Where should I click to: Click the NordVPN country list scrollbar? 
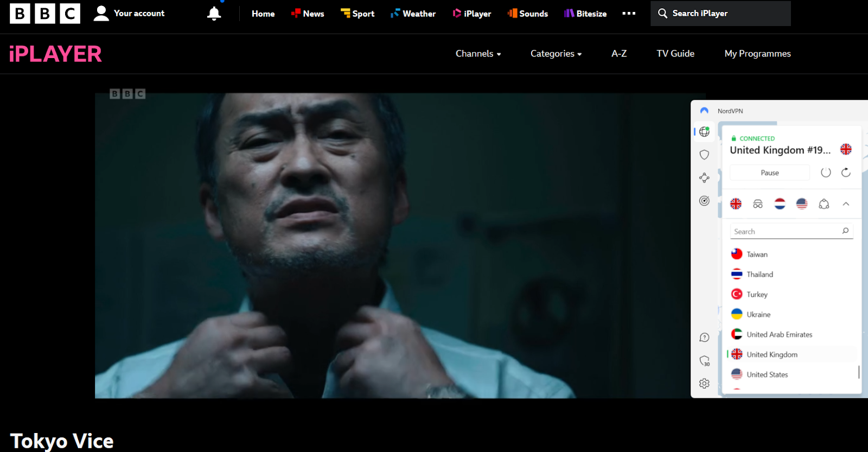point(859,372)
